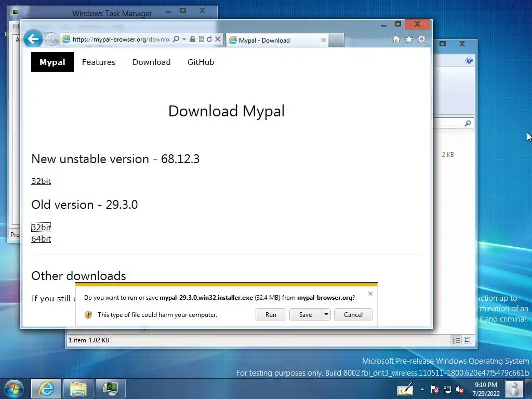The image size is (532, 399).
Task: Maximize the Internet Explorer window
Action: pyautogui.click(x=398, y=24)
